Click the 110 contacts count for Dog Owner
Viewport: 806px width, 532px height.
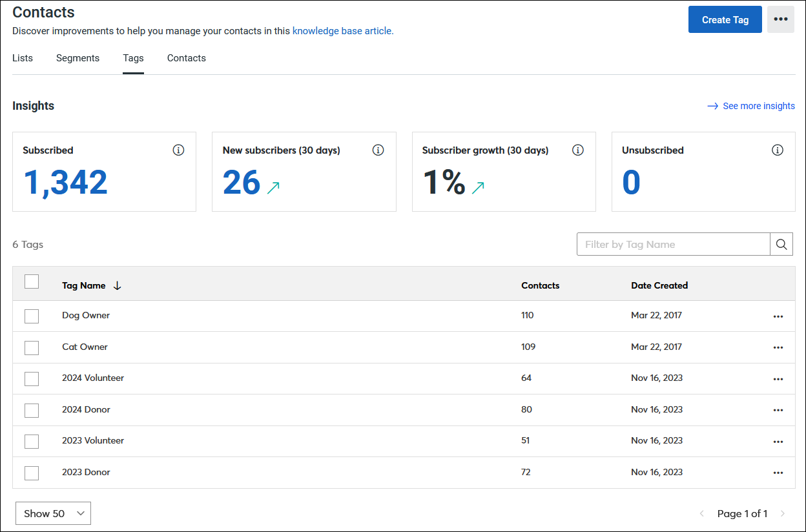(528, 316)
